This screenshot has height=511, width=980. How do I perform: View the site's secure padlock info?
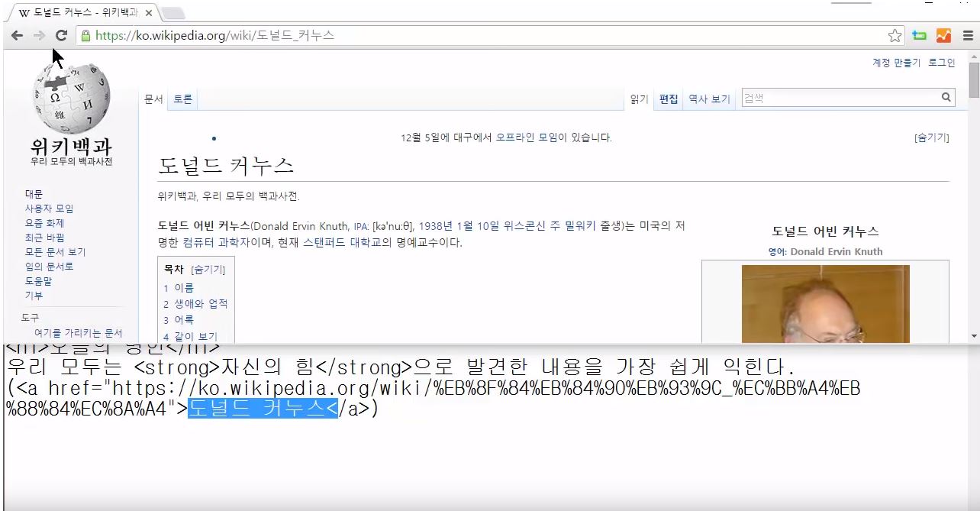(85, 35)
